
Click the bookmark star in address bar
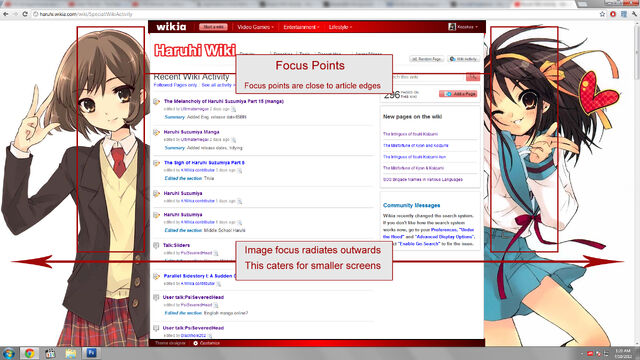602,14
